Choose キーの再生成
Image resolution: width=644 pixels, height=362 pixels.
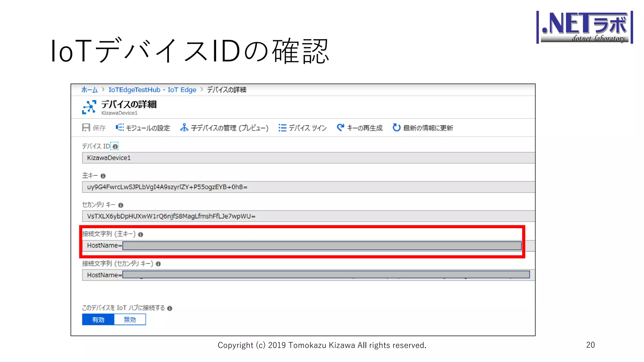(x=365, y=128)
